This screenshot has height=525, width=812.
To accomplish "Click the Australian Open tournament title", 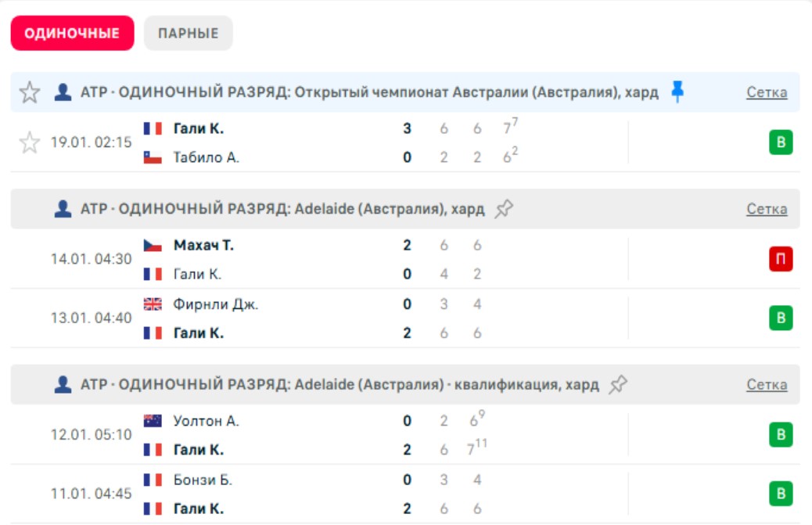I will pyautogui.click(x=369, y=92).
